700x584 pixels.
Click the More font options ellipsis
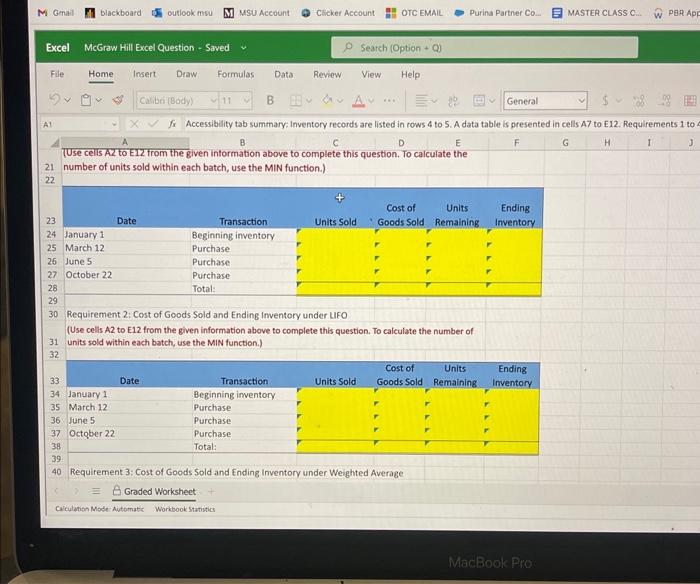[x=389, y=101]
